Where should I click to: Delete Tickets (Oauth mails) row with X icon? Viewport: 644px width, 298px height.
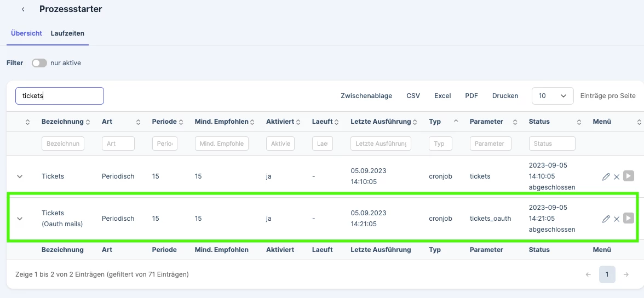click(617, 219)
